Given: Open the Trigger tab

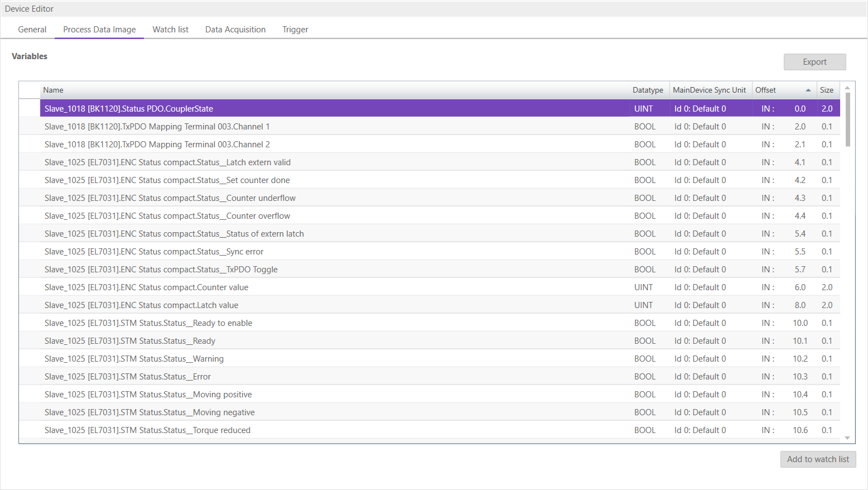Looking at the screenshot, I should click(x=295, y=30).
